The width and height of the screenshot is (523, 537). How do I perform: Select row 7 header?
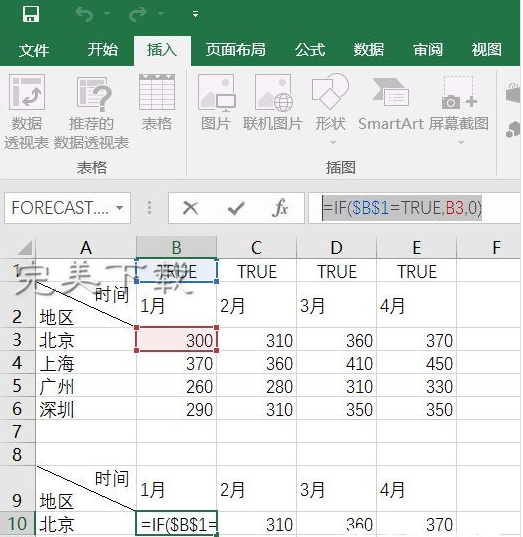coord(17,431)
